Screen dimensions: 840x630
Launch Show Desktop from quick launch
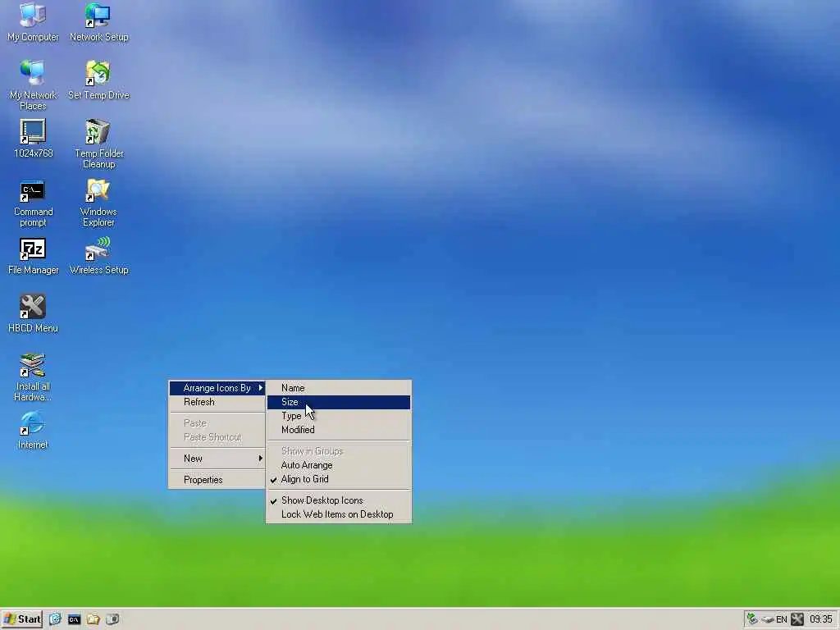(x=55, y=619)
